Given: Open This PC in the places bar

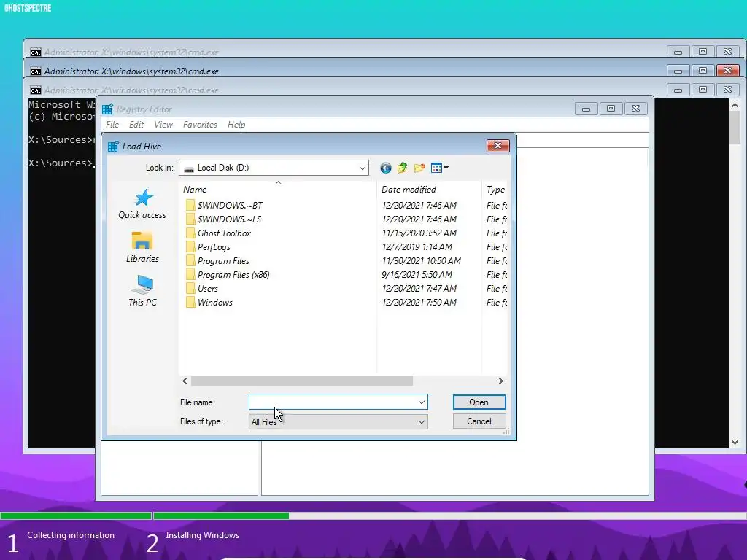Looking at the screenshot, I should pyautogui.click(x=142, y=290).
